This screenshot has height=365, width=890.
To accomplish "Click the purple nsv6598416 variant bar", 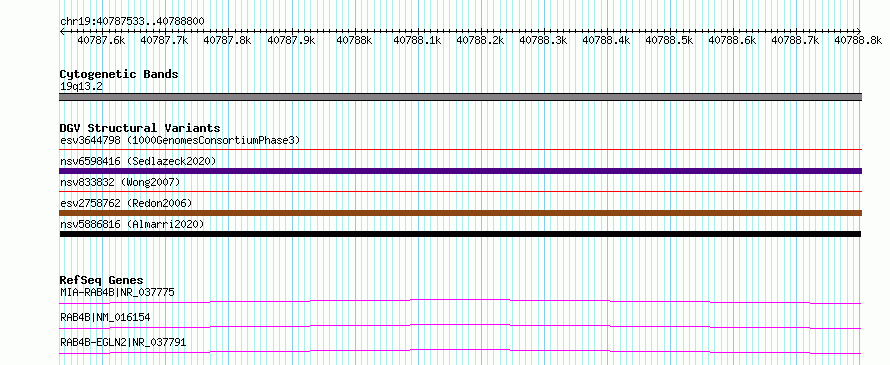I will point(461,171).
